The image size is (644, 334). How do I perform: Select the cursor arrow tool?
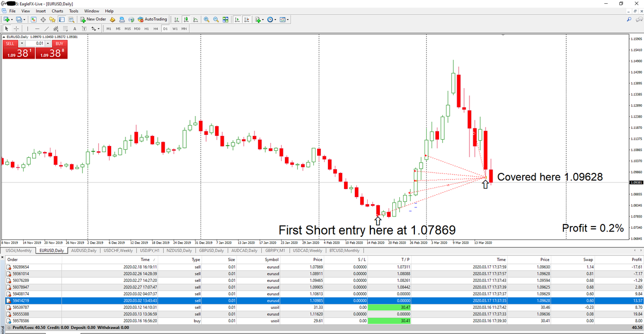click(6, 28)
